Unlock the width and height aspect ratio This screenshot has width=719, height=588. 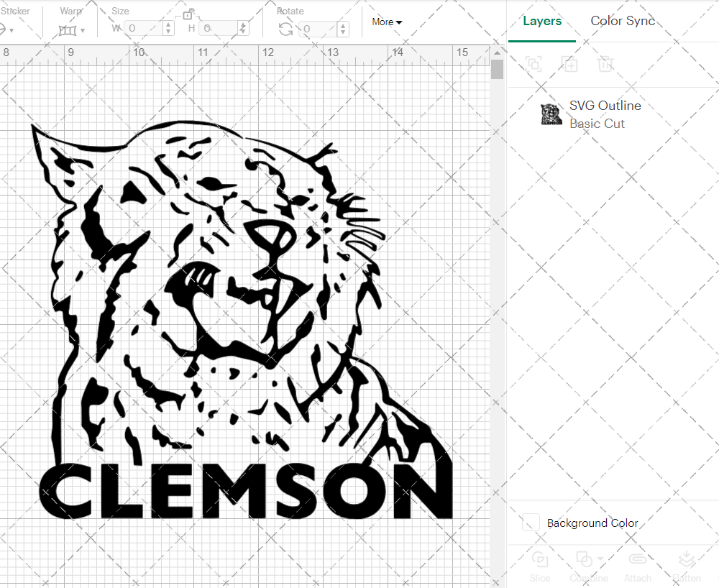[x=189, y=16]
